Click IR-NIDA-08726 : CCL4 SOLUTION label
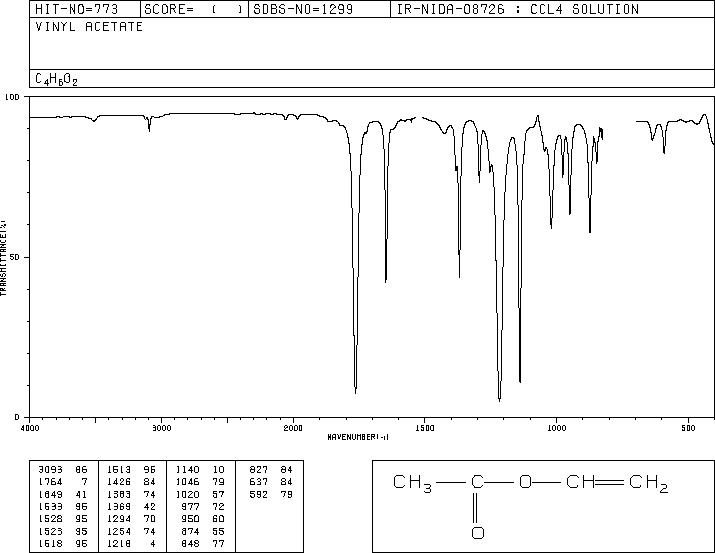715x553 pixels. click(x=518, y=9)
